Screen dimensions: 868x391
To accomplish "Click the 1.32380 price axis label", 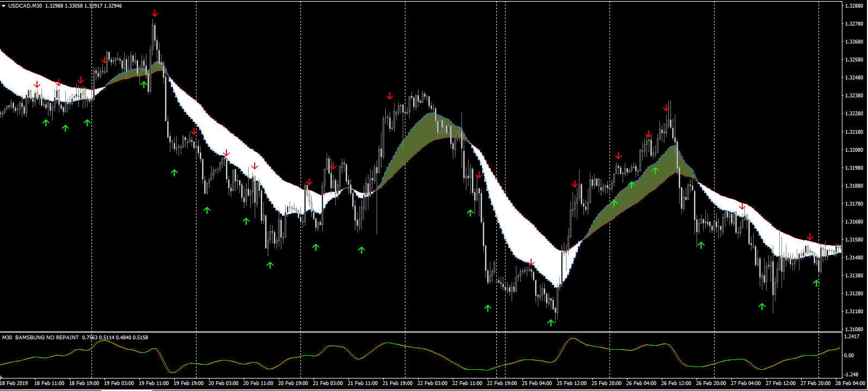I will pyautogui.click(x=853, y=96).
